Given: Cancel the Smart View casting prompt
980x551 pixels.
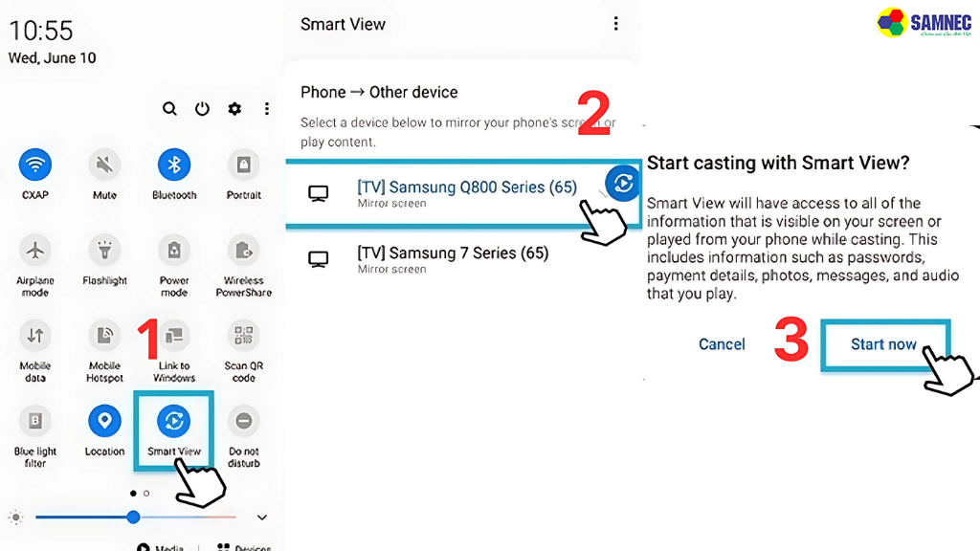Looking at the screenshot, I should (x=722, y=344).
